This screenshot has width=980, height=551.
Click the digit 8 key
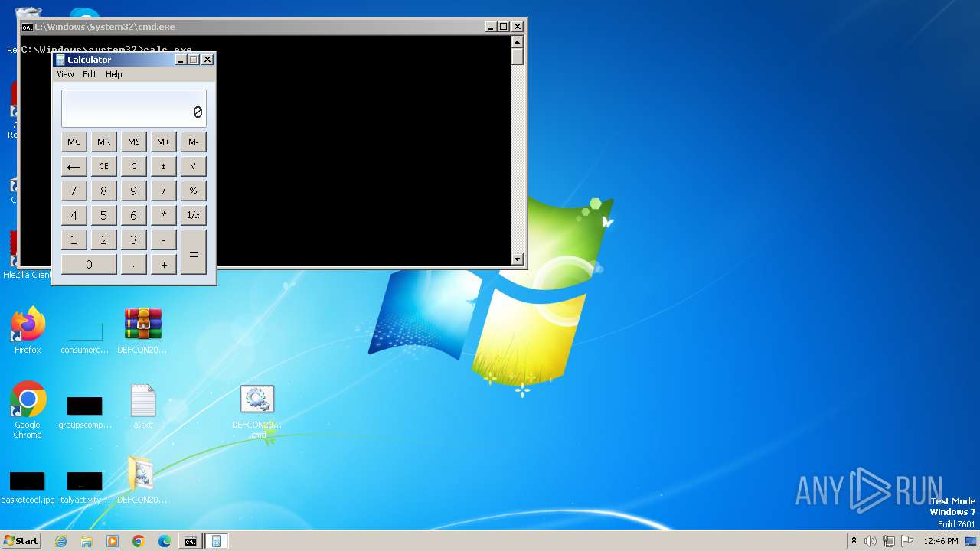pos(103,191)
